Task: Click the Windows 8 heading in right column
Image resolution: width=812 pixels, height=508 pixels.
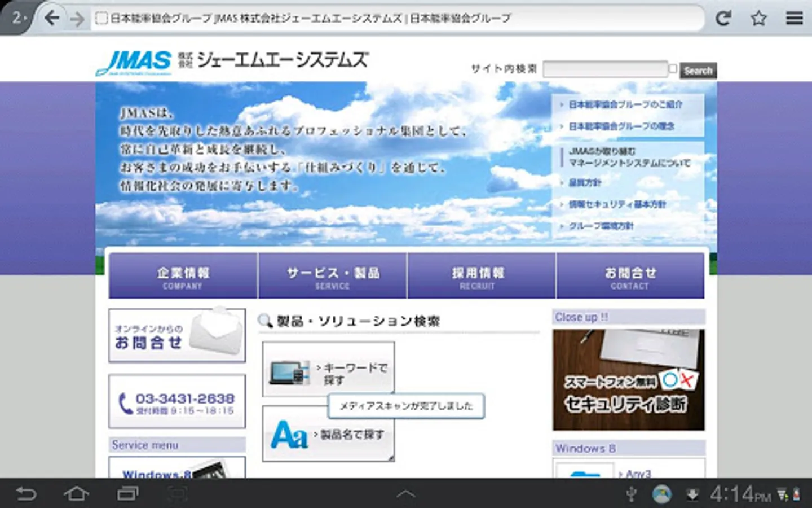Action: click(629, 448)
